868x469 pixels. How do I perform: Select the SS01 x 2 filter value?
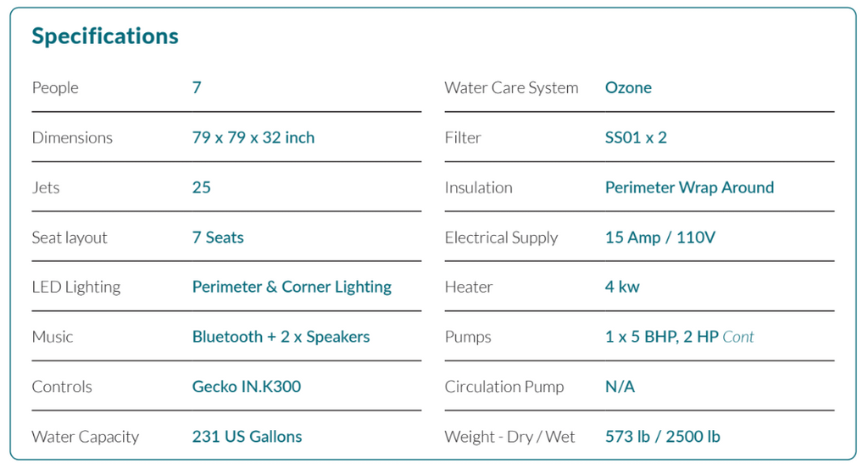click(x=636, y=137)
